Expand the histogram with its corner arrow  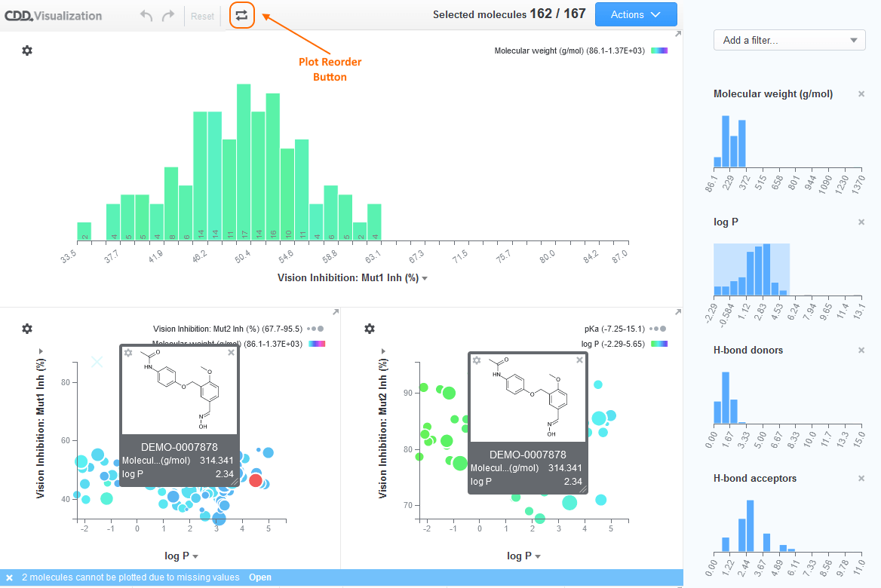[677, 34]
